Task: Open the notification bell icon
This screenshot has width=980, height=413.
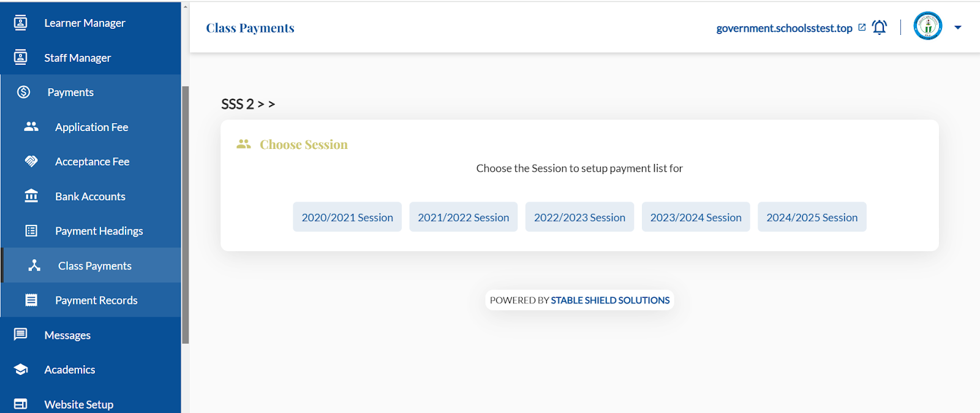Action: [x=880, y=28]
